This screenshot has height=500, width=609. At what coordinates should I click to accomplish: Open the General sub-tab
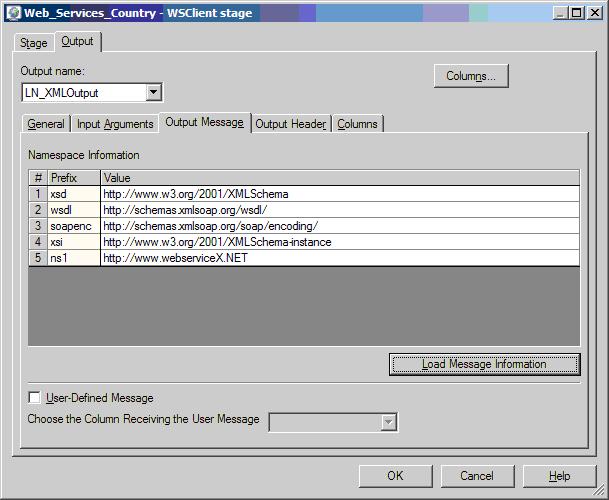[x=46, y=124]
